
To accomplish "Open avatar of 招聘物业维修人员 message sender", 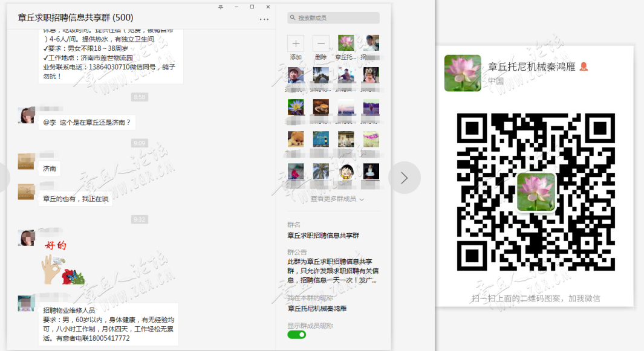I will [x=26, y=303].
